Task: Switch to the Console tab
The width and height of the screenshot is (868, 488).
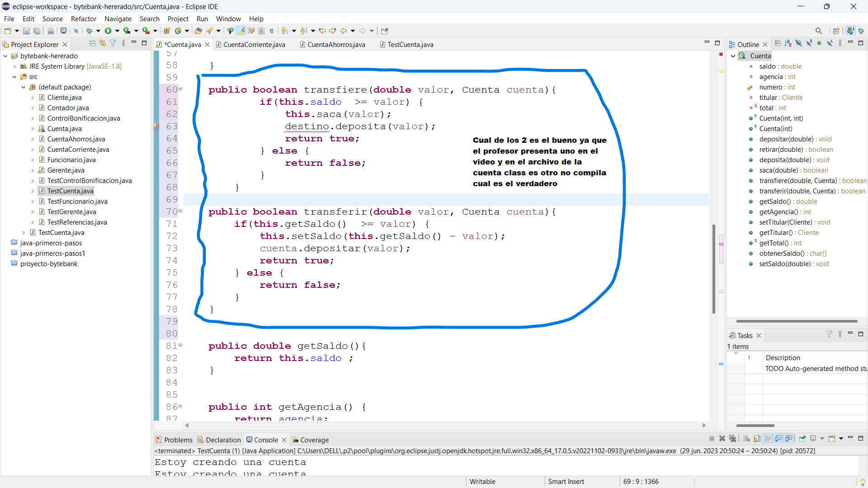Action: [266, 440]
